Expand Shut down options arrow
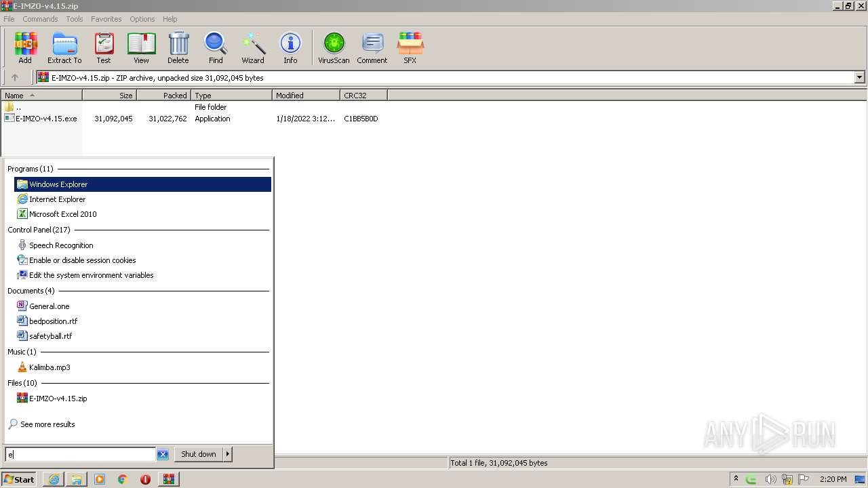 [228, 454]
